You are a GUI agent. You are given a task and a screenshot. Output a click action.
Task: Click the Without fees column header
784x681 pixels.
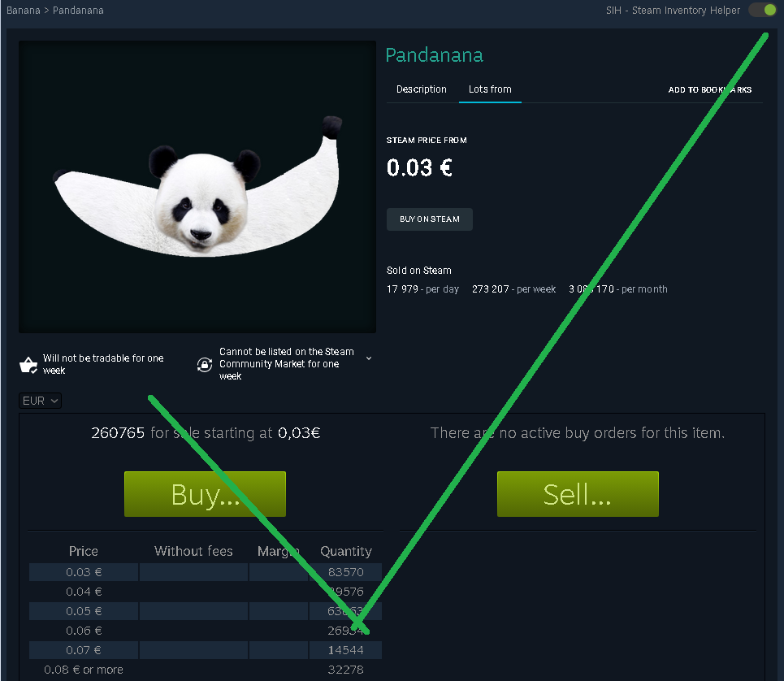click(x=193, y=551)
